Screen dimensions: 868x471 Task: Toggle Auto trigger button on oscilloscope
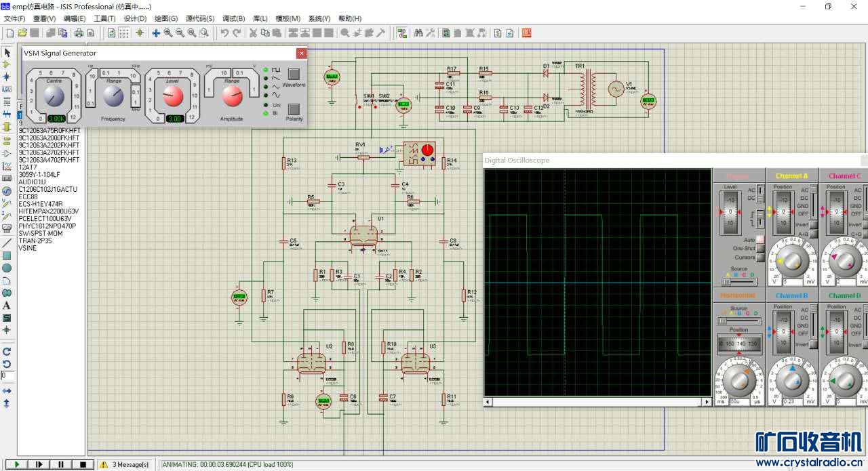[760, 239]
